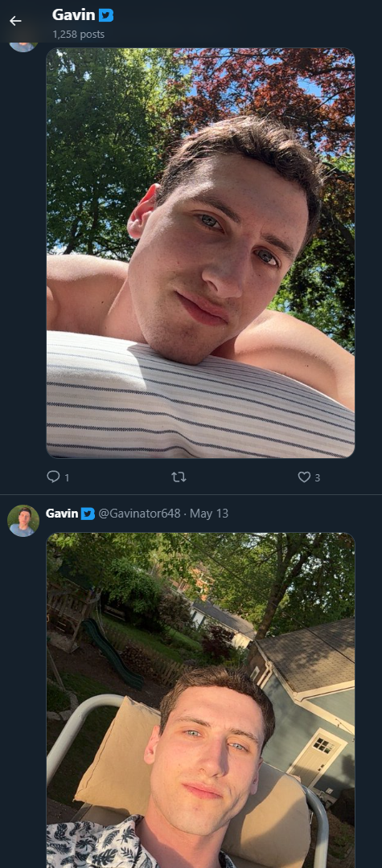Repost the first photo post

pos(179,477)
